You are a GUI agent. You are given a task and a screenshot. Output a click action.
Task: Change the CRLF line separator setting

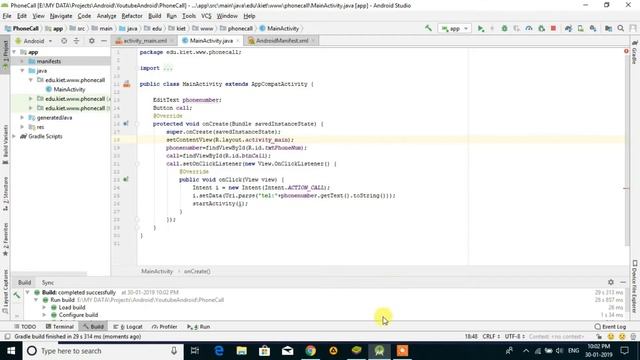(x=491, y=337)
